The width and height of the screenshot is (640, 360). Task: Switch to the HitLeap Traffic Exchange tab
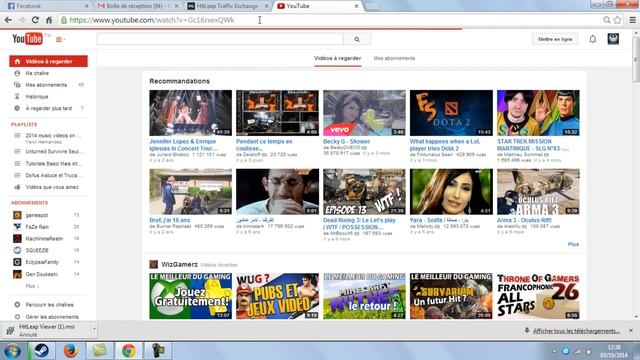pos(227,6)
